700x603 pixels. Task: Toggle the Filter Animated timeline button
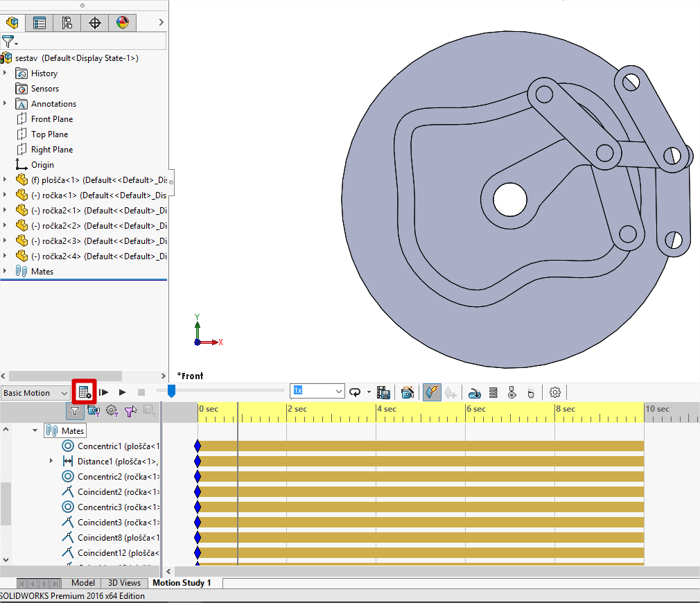[x=94, y=411]
